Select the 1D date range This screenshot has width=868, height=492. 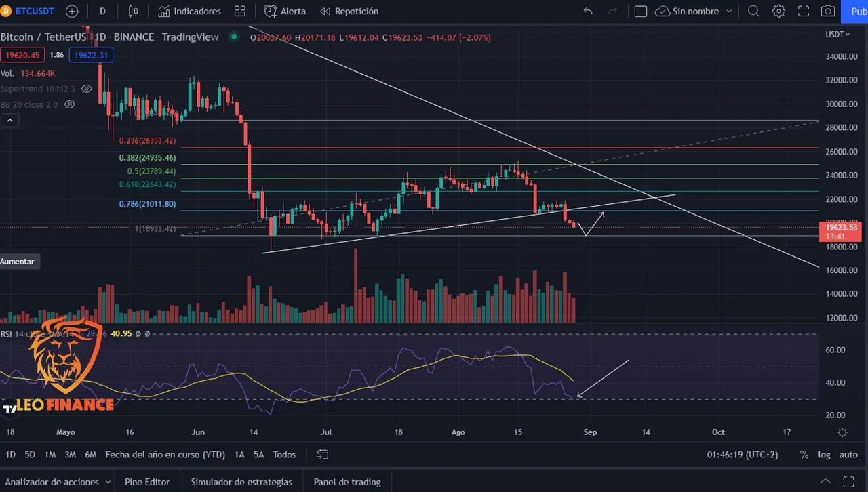point(10,455)
